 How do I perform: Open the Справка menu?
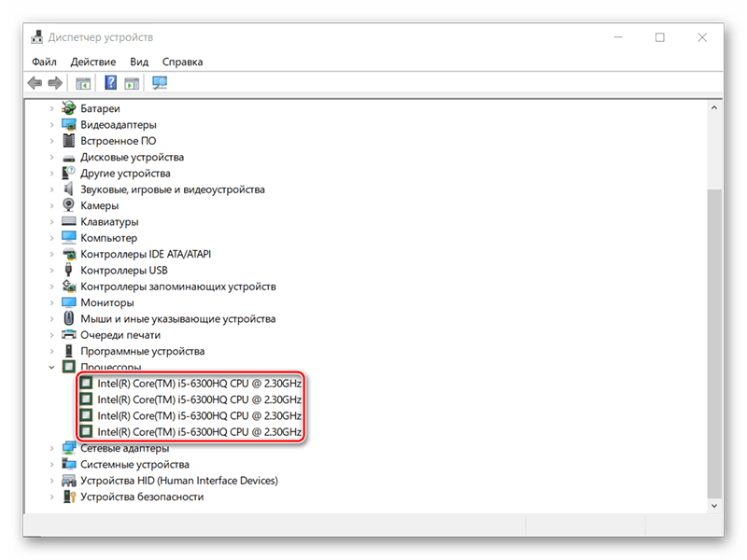point(182,62)
